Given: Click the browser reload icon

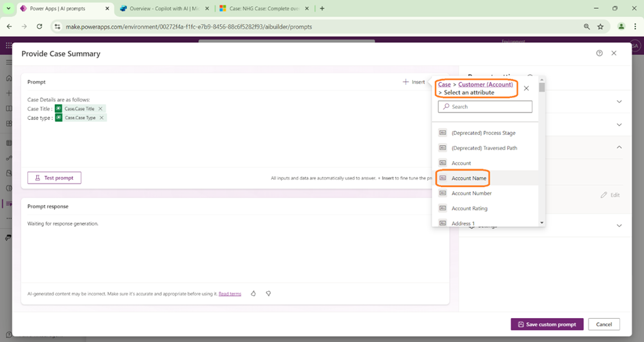Looking at the screenshot, I should [40, 27].
